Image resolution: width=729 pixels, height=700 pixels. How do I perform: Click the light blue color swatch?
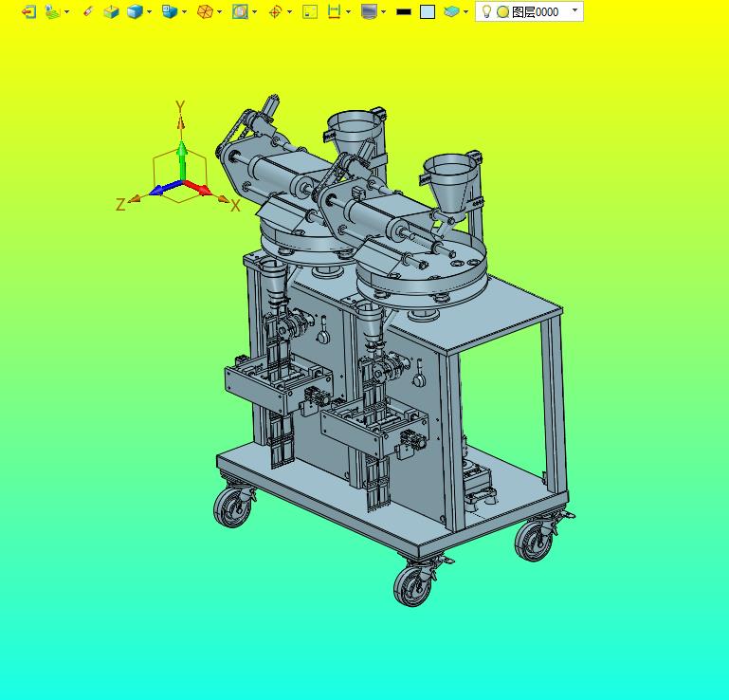pos(428,11)
